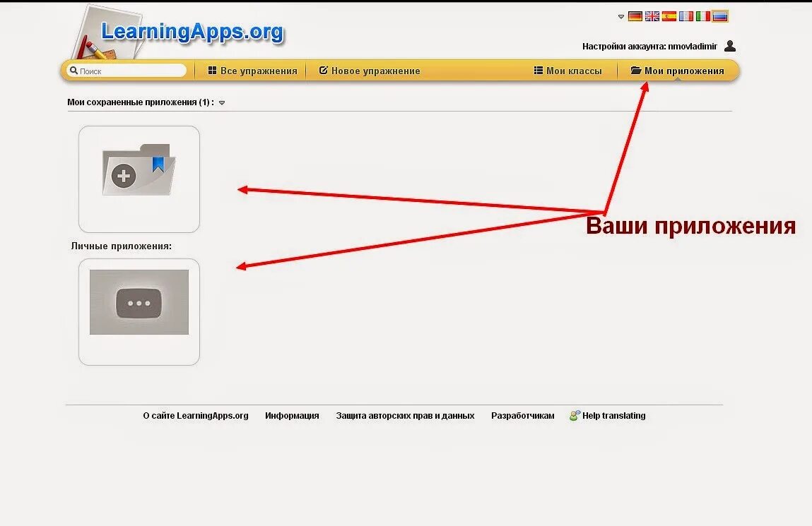The width and height of the screenshot is (812, 526).
Task: Select the Spanish flag language
Action: pos(669,16)
